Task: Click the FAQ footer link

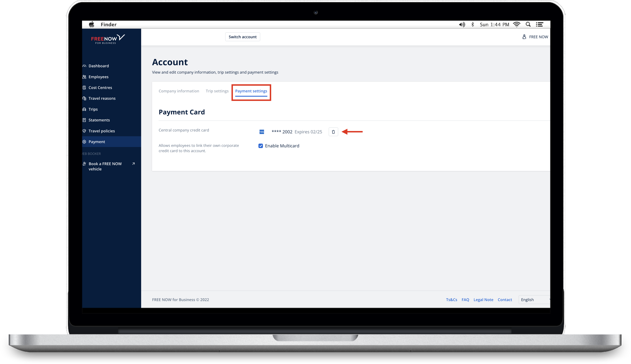Action: [465, 299]
